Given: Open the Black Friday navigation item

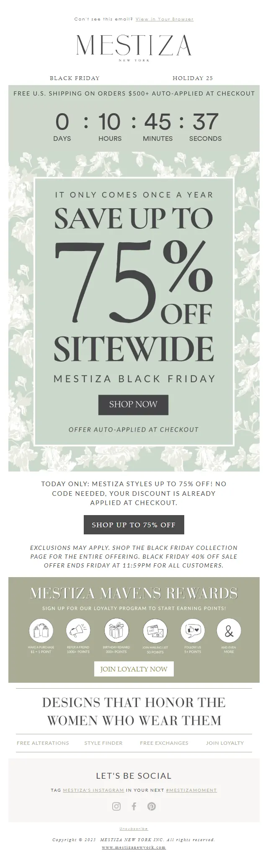Looking at the screenshot, I should (75, 78).
